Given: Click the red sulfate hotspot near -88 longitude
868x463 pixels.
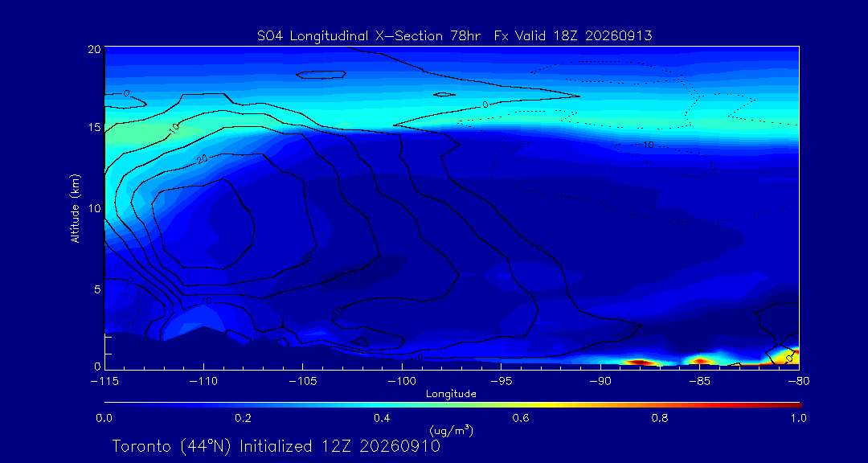Looking at the screenshot, I should (x=637, y=363).
